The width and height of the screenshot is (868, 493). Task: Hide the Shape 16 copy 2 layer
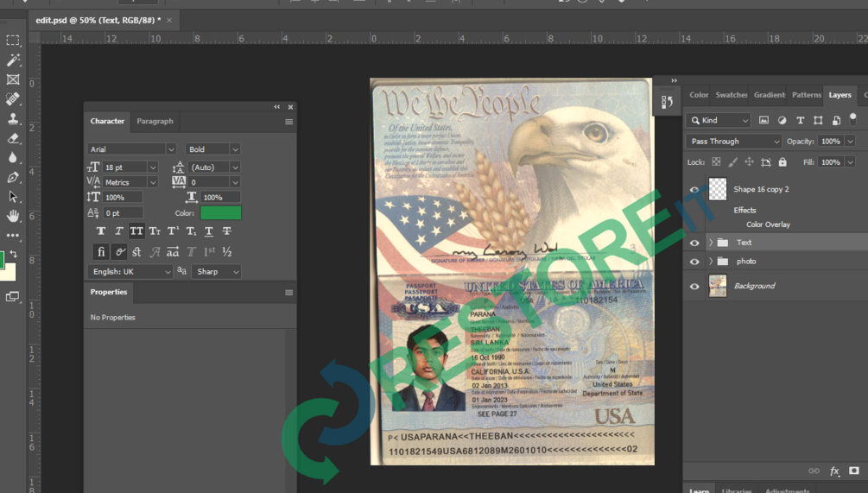tap(694, 189)
